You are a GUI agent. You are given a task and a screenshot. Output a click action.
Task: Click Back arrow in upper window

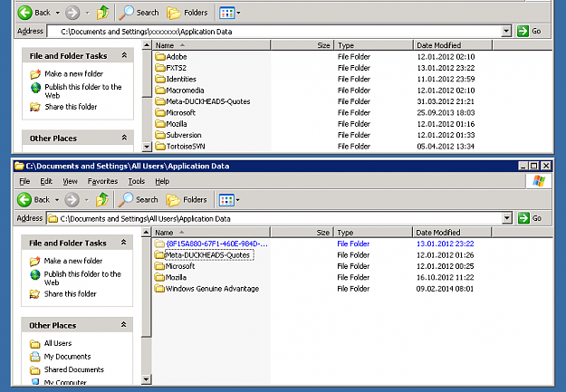[25, 13]
